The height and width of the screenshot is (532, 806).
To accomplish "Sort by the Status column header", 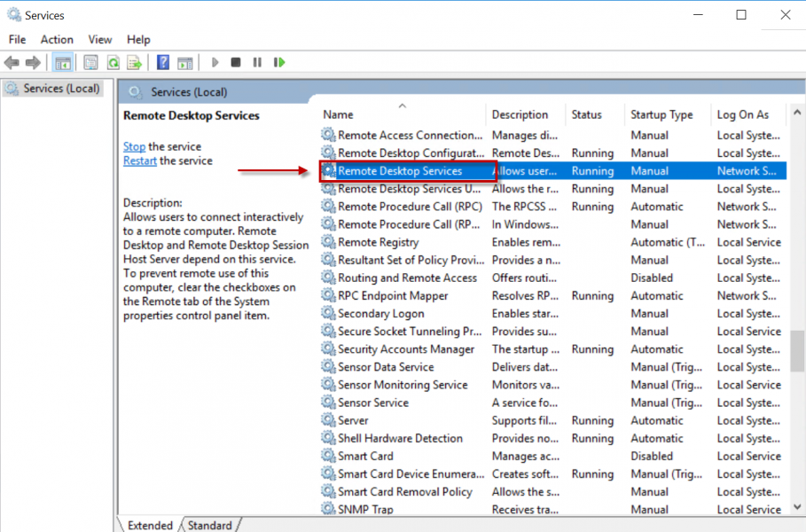I will (x=586, y=114).
